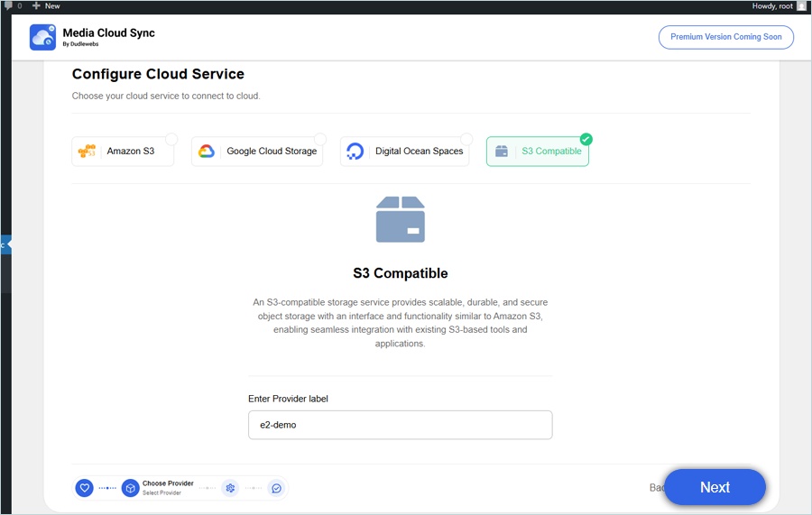Click the Next button
The height and width of the screenshot is (515, 812).
tap(715, 487)
